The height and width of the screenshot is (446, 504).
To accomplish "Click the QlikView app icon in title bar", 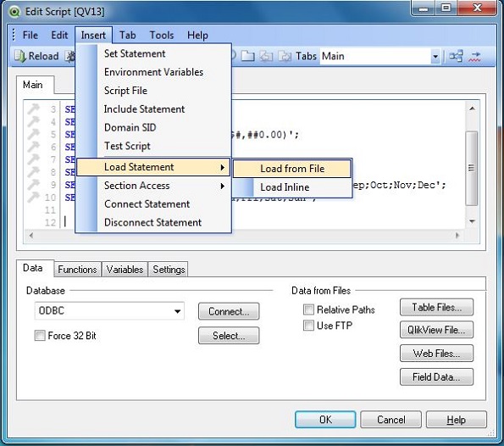I will click(14, 12).
